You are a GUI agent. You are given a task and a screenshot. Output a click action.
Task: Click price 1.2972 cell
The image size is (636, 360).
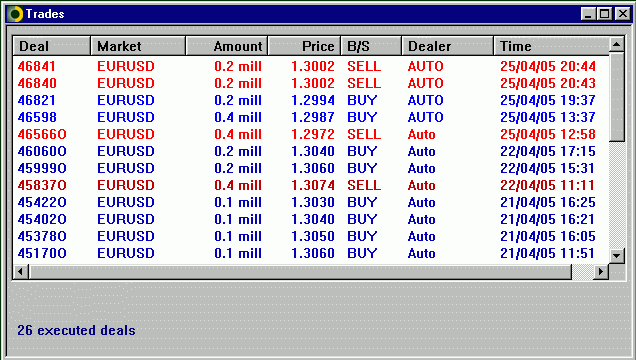(313, 134)
